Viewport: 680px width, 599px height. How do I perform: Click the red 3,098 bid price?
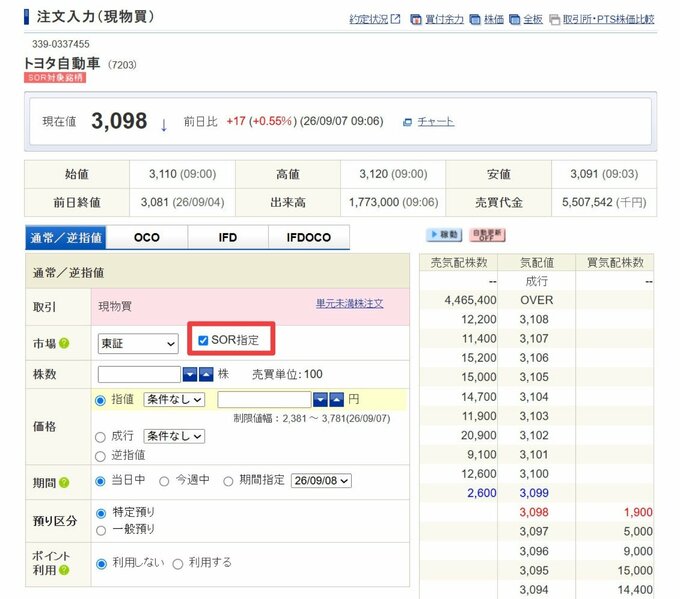[x=534, y=512]
